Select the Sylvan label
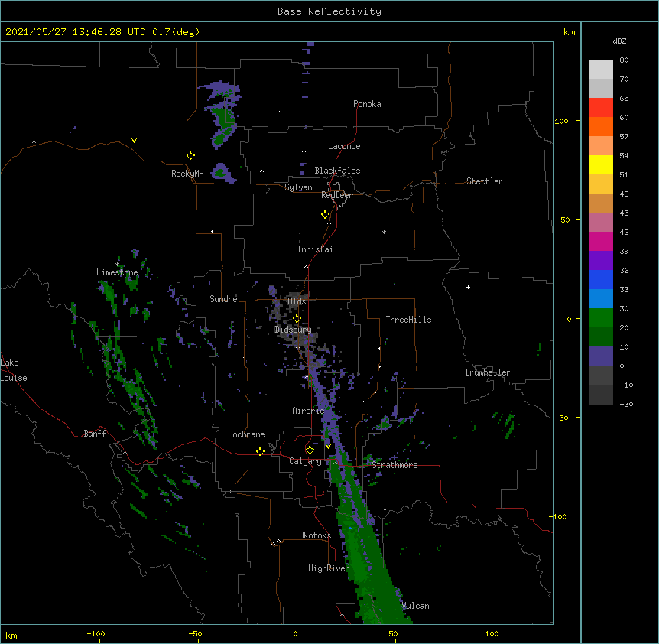This screenshot has height=644, width=659. pos(298,187)
